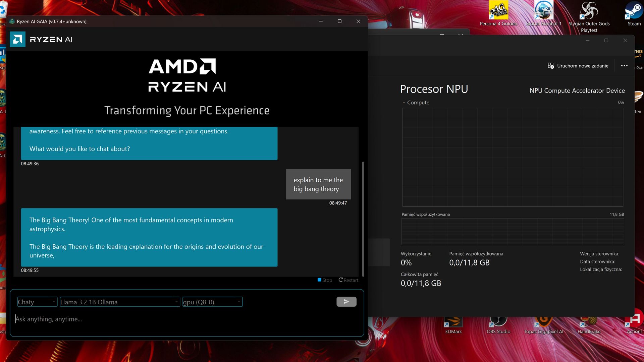Viewport: 644px width, 362px height.
Task: Restart the chat session
Action: 348,280
